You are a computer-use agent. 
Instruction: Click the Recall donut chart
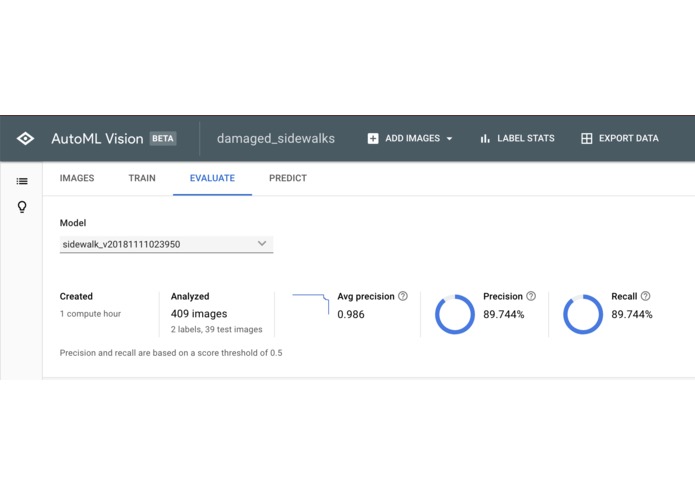[583, 314]
